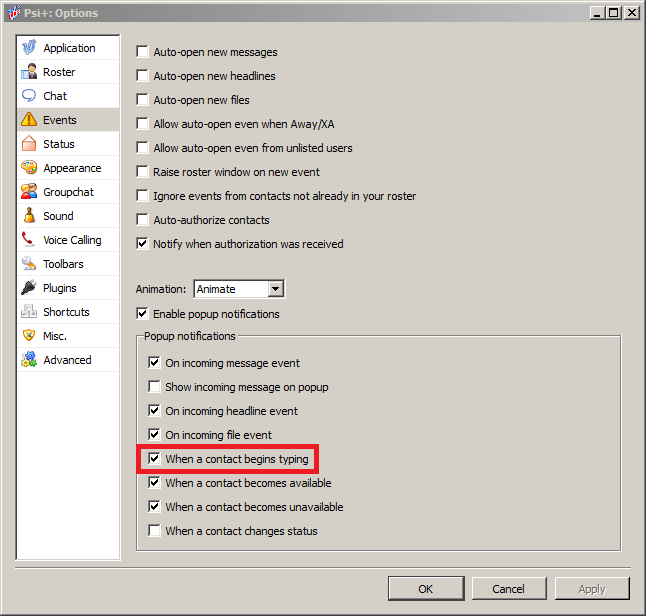The image size is (646, 616).
Task: Click the Sound bell icon
Action: coord(29,216)
